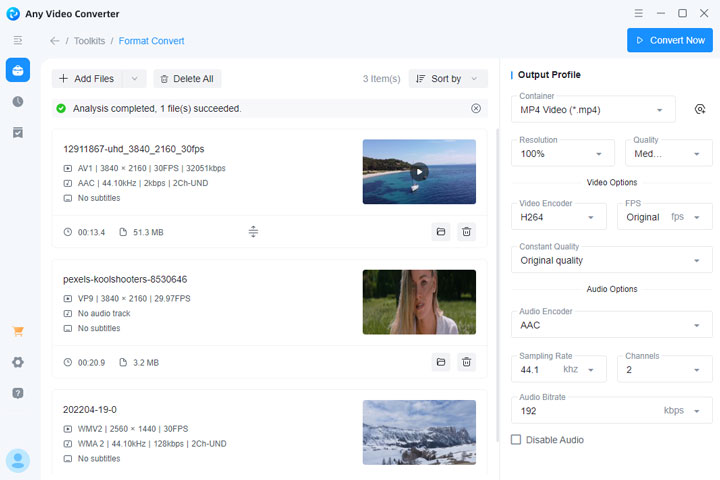This screenshot has height=480, width=720.
Task: Open the Sort by dropdown
Action: tap(448, 79)
